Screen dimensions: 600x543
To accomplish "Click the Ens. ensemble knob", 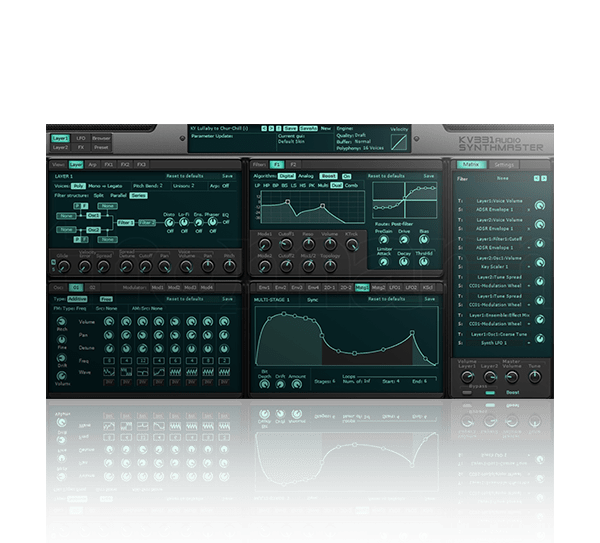I will (198, 222).
